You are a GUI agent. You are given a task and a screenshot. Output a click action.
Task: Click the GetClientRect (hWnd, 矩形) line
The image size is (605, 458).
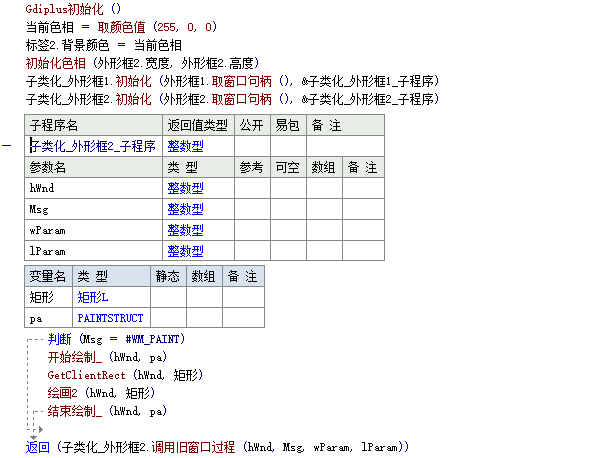[x=125, y=375]
